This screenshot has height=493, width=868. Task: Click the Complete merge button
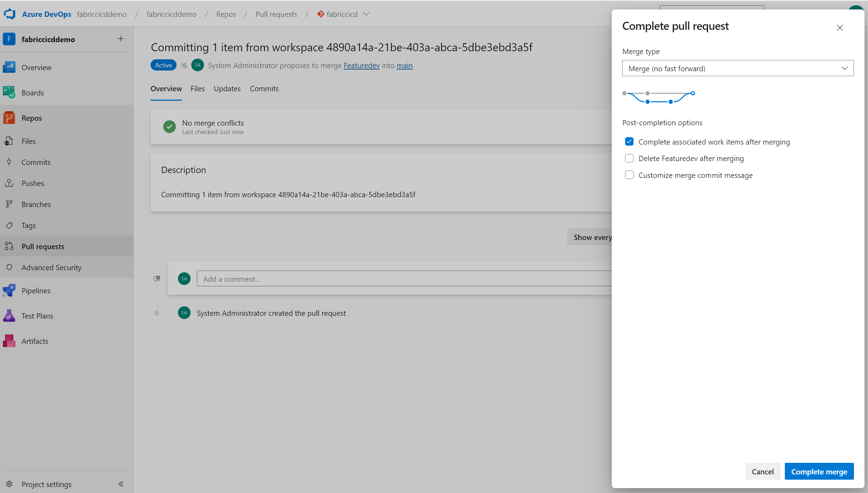819,472
